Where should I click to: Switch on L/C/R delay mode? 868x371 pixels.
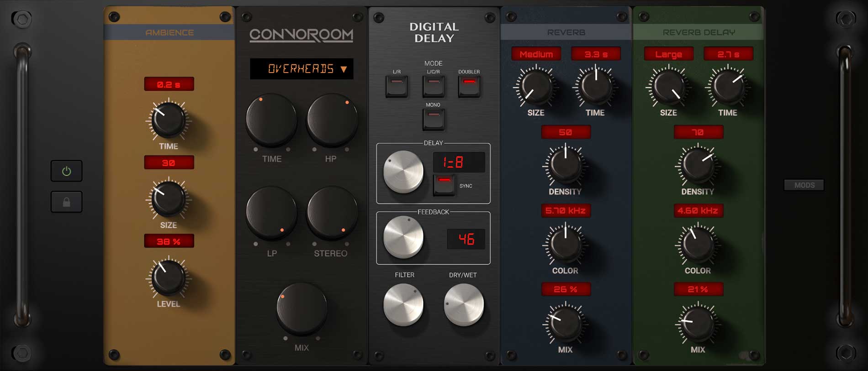pyautogui.click(x=433, y=86)
